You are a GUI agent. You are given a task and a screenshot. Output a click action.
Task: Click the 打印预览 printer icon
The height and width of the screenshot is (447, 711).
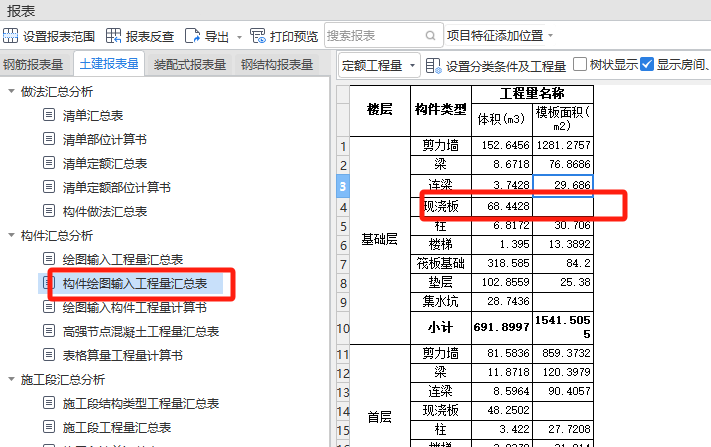258,35
